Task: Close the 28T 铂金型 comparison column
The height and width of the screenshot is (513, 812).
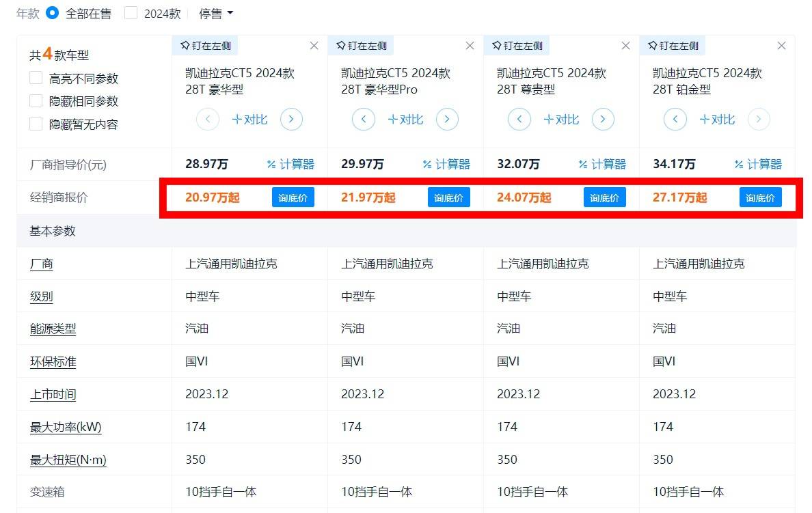Action: 781,46
